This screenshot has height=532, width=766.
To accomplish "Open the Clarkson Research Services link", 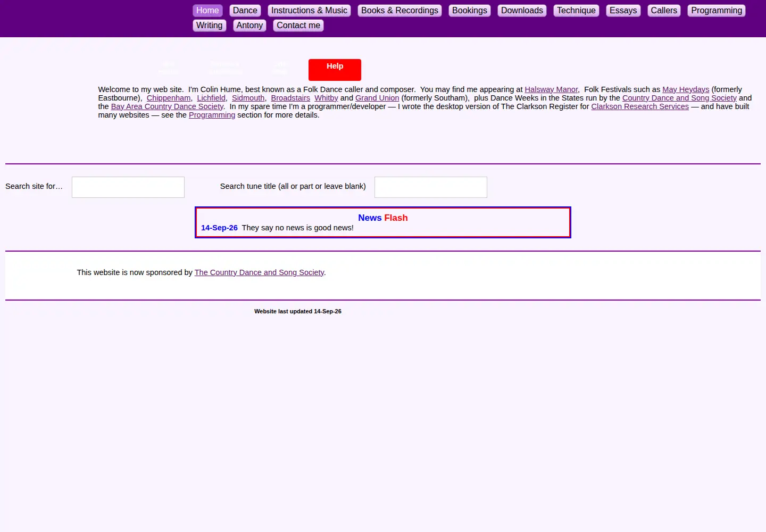I will coord(640,106).
